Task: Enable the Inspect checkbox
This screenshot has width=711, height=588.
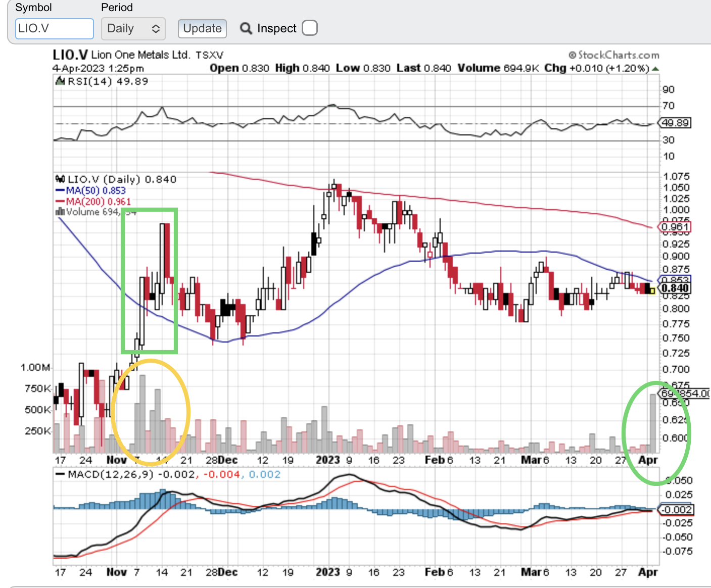Action: pos(309,28)
